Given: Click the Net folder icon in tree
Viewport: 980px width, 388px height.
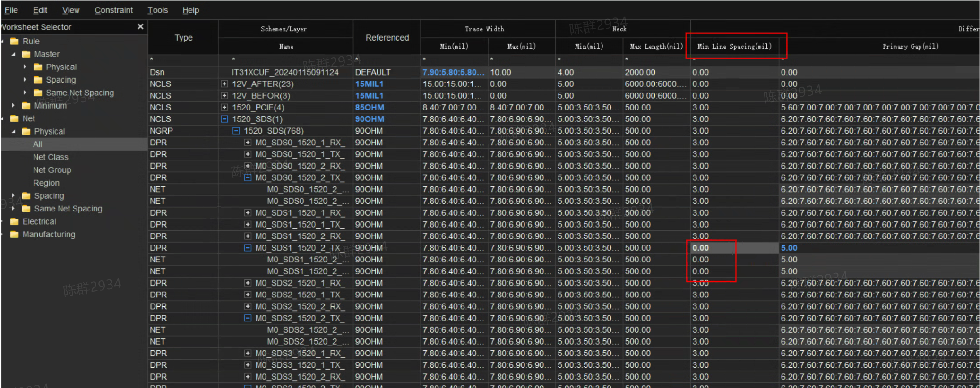Looking at the screenshot, I should (x=15, y=118).
